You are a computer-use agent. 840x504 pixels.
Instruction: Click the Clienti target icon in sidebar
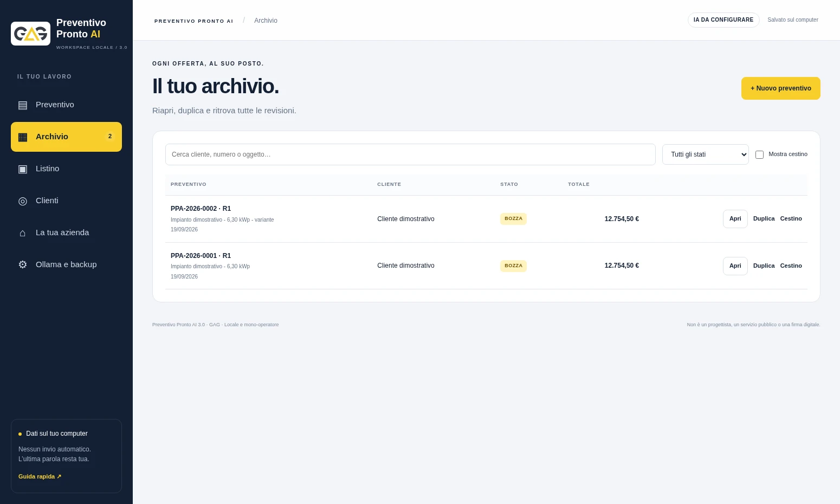(x=23, y=201)
